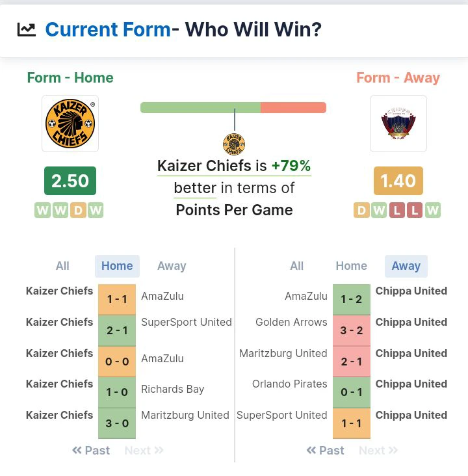Click the large Kaizer Chiefs logo
Screen dimensions: 468x476
tap(70, 124)
